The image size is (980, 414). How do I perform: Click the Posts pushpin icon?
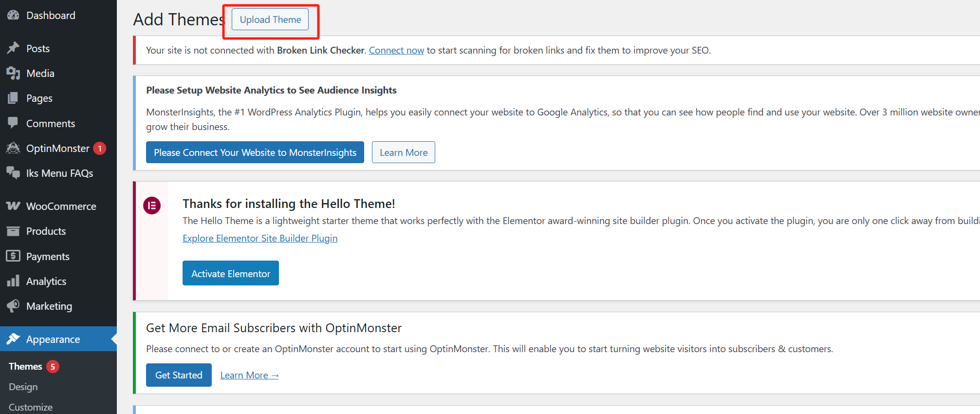(13, 48)
